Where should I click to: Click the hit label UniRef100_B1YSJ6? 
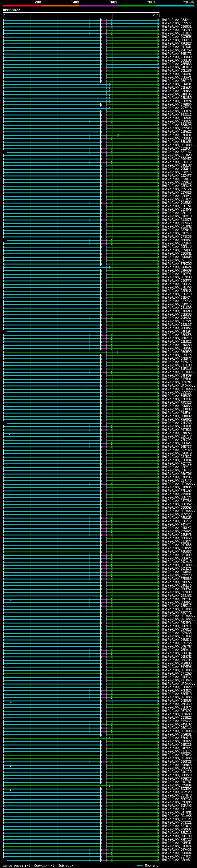(177, 362)
